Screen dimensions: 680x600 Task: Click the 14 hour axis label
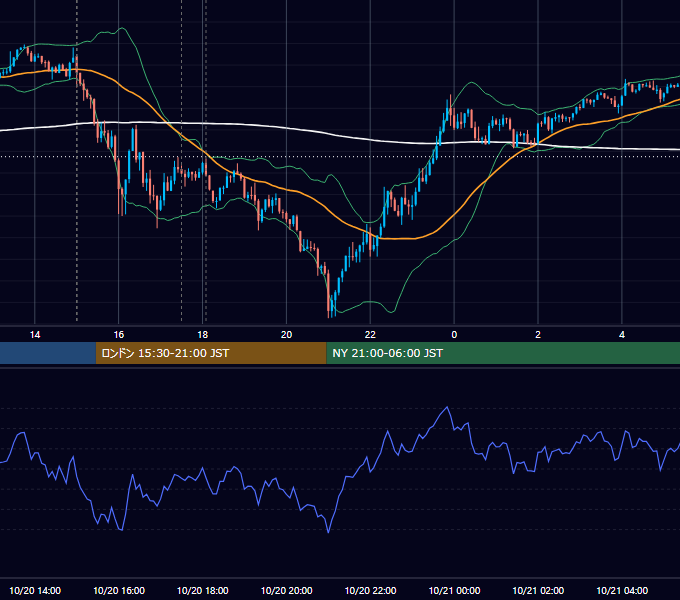click(x=35, y=334)
